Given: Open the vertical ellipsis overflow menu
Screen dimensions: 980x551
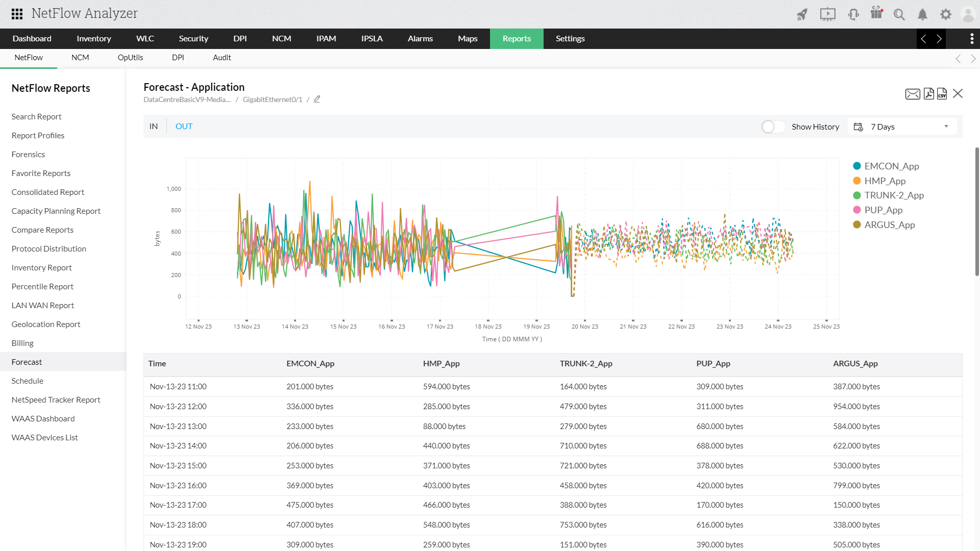Looking at the screenshot, I should coord(971,39).
